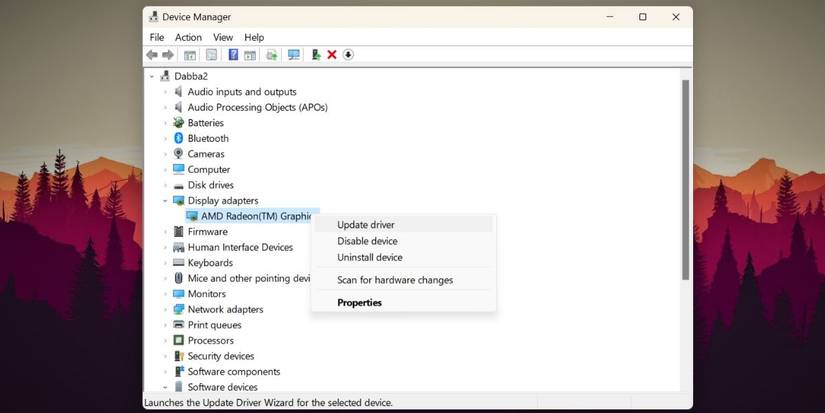Select Audio Processing Objects (APOs) row
The image size is (825, 413).
(x=258, y=107)
